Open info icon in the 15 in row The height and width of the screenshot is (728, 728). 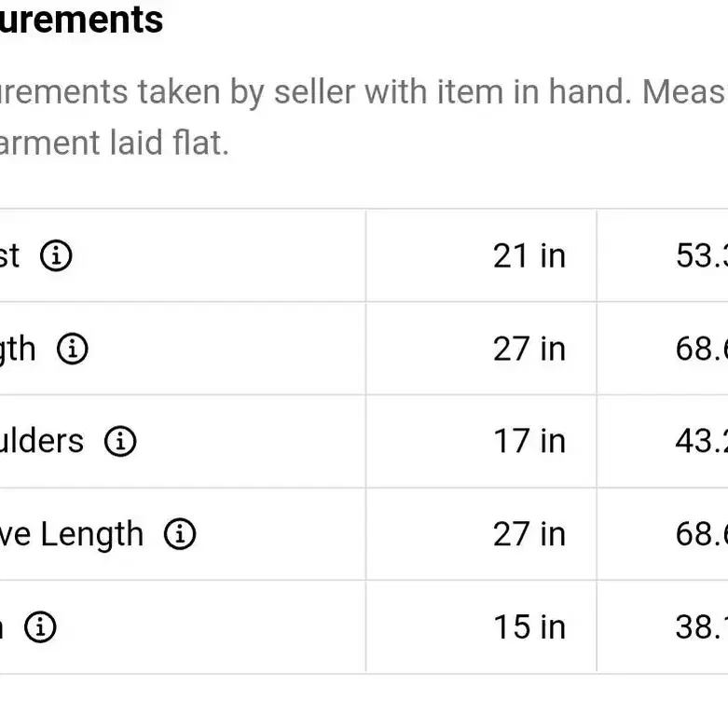click(x=40, y=626)
